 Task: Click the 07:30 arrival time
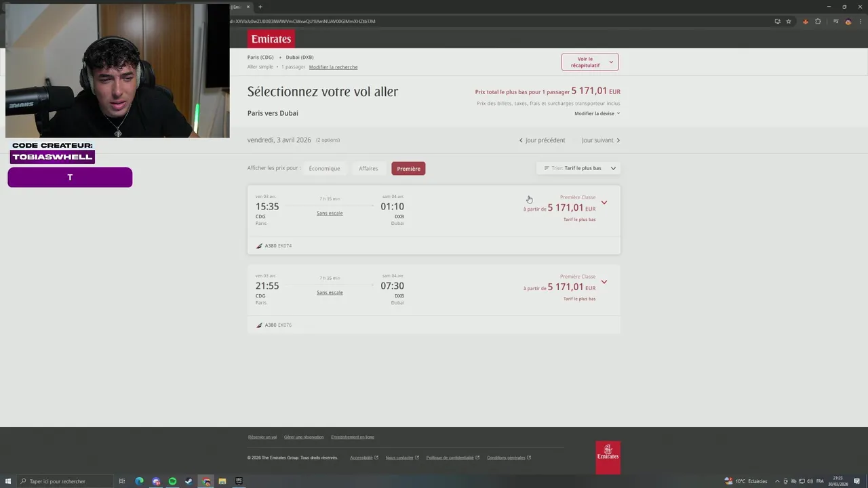pos(392,285)
